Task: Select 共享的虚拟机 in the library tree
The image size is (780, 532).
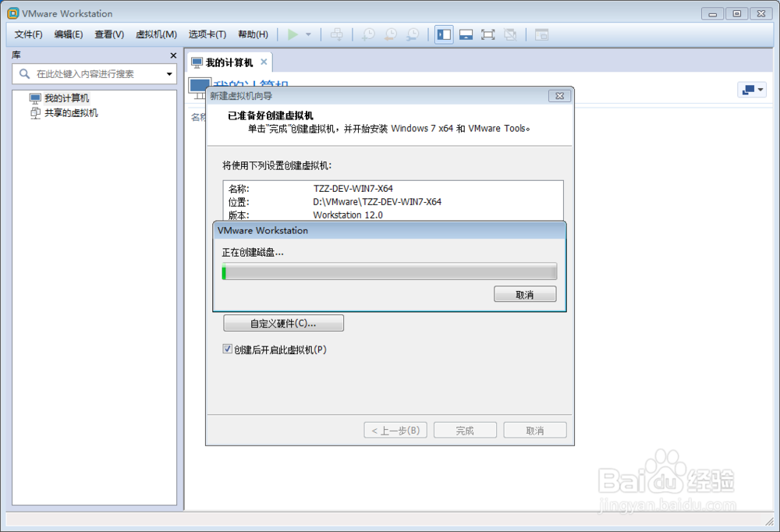Action: click(71, 113)
